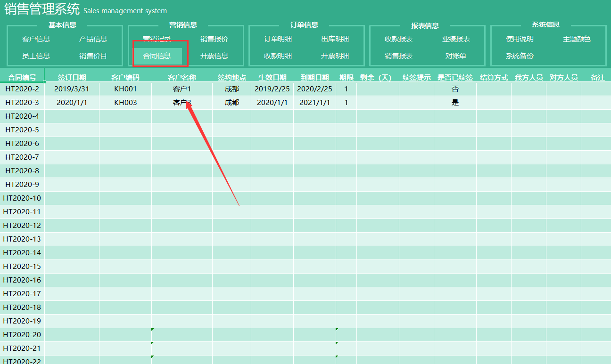View the 使用说明 usage instructions
This screenshot has width=611, height=364.
click(520, 39)
